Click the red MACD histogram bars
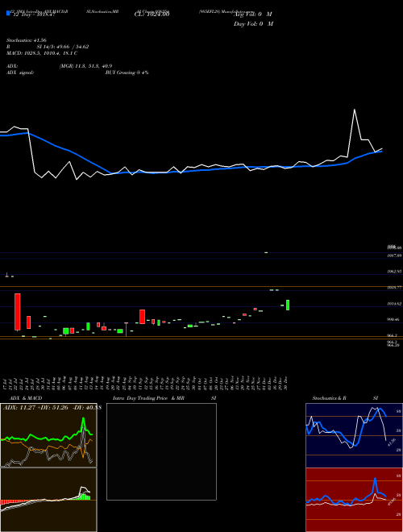403x532 pixels. coord(14,502)
